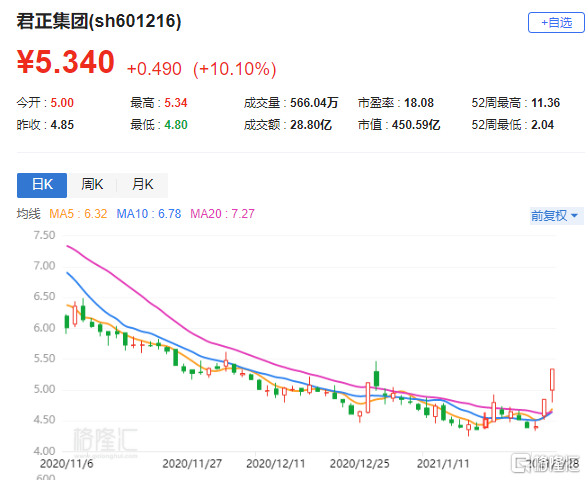Switch to the 日K daily chart tab
The image size is (586, 480).
[x=42, y=185]
